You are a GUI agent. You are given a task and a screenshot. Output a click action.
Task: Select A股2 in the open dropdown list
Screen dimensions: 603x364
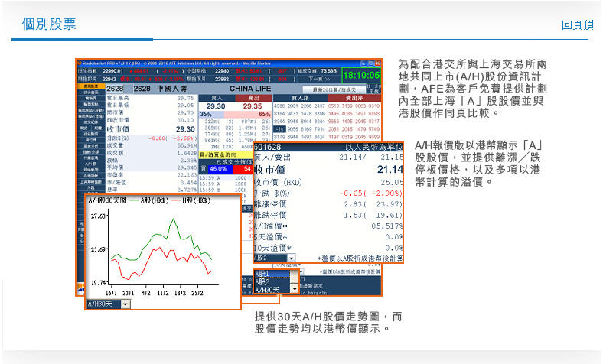coord(272,281)
